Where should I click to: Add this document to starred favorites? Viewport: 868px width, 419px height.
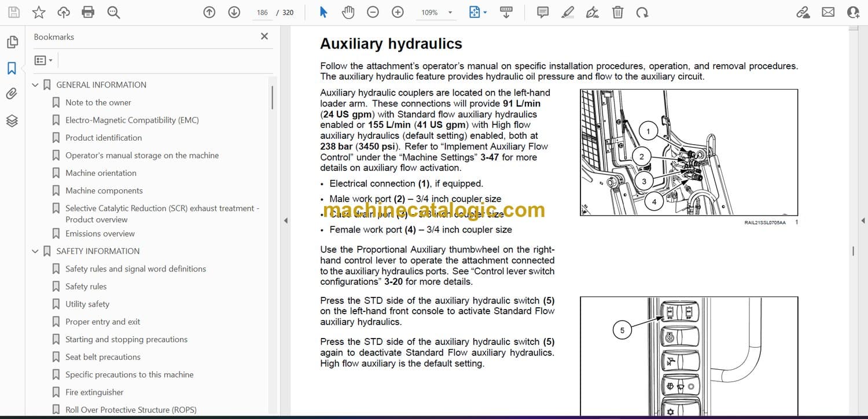tap(39, 12)
